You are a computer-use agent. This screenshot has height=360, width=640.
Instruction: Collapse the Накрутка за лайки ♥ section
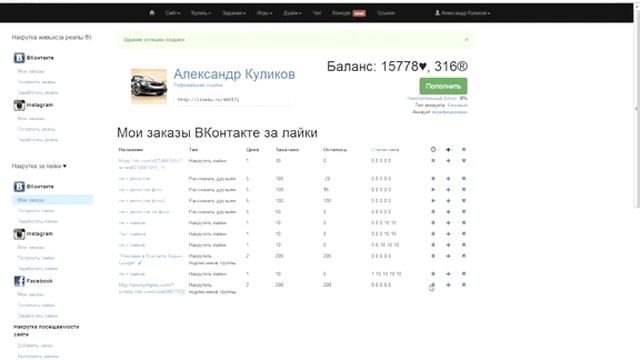tap(39, 166)
